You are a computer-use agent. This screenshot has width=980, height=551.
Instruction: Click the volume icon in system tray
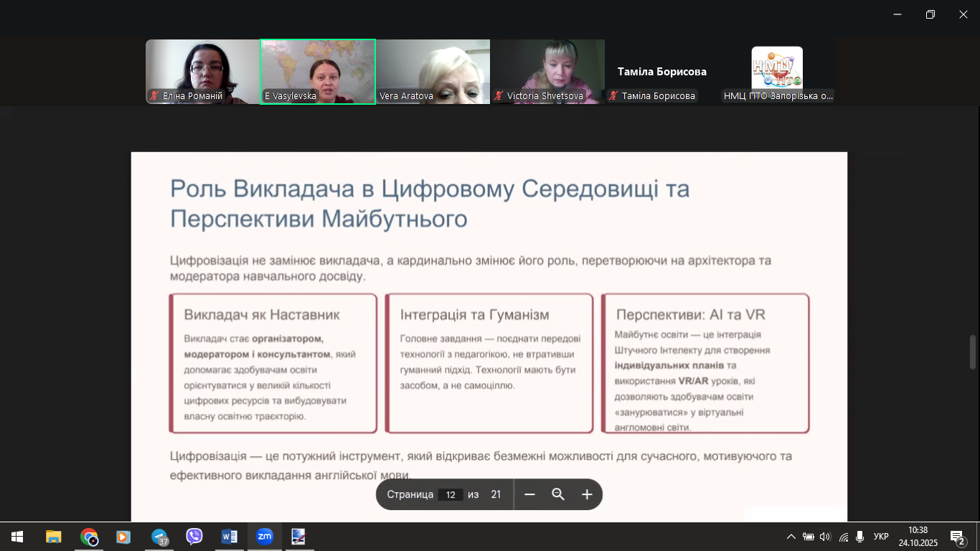825,537
